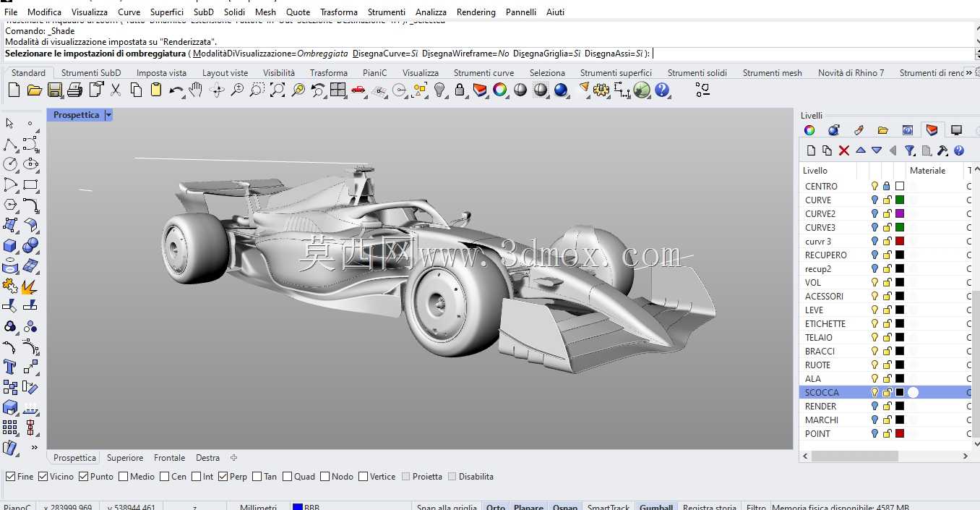Open the four-viewport layout icon
This screenshot has width=980, height=510.
pyautogui.click(x=338, y=90)
